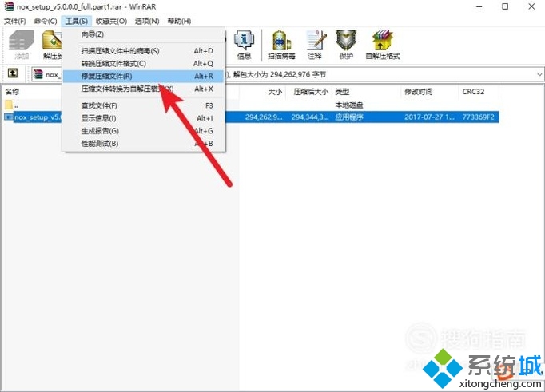This screenshot has width=545, height=392.
Task: Sort by Packed size (压缩后大小) header
Action: 309,92
